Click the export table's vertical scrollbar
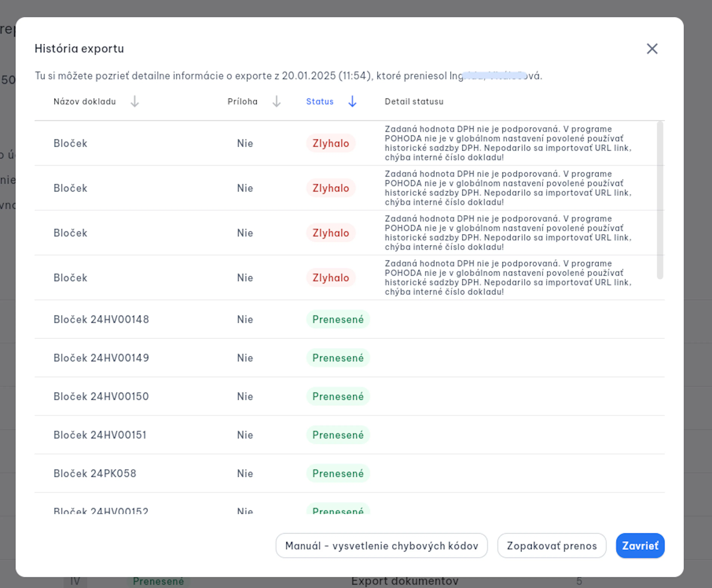 click(660, 200)
